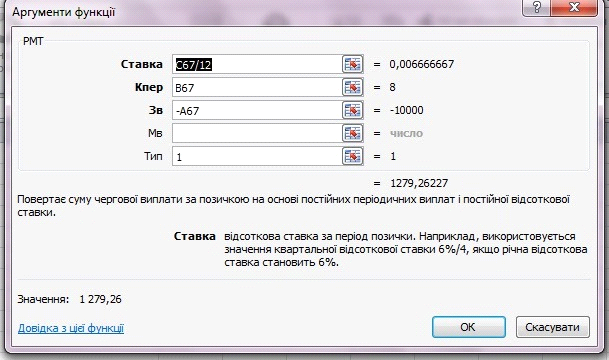Click the bold Ставка field label
Image resolution: width=609 pixels, height=360 pixels.
(x=141, y=64)
